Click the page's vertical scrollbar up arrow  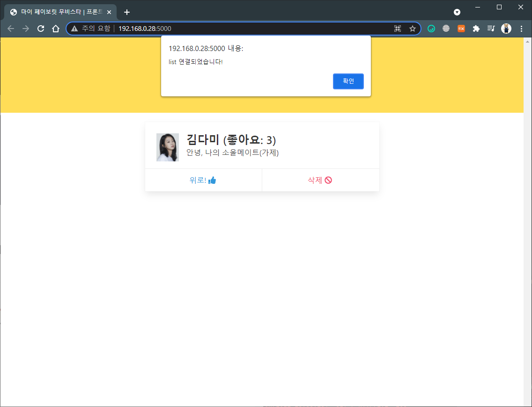coord(528,42)
